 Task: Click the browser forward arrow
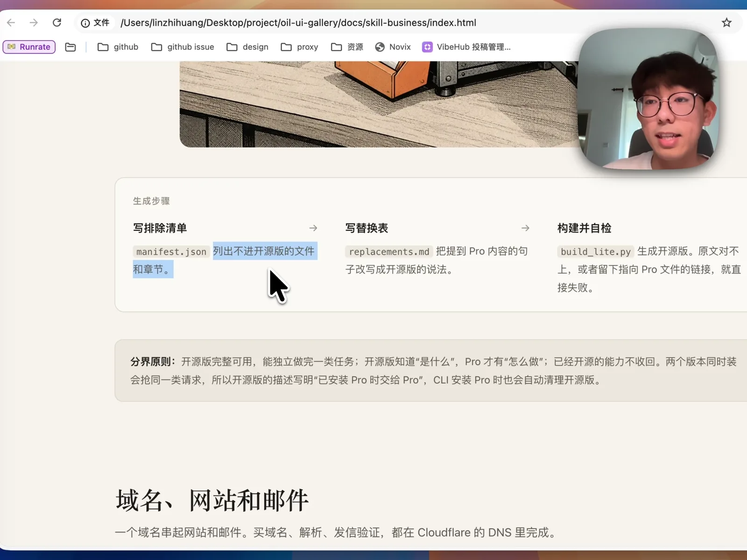point(34,22)
